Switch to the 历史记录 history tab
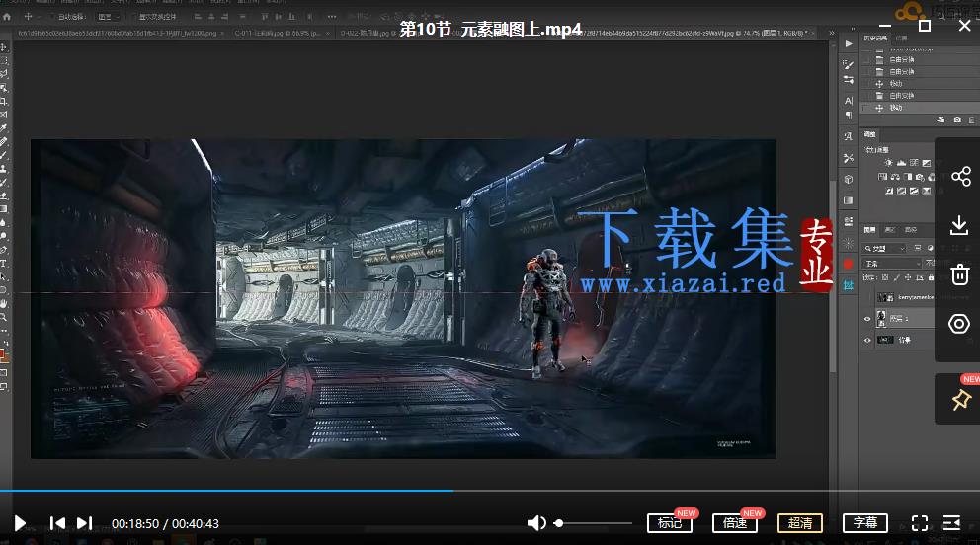 click(x=875, y=39)
